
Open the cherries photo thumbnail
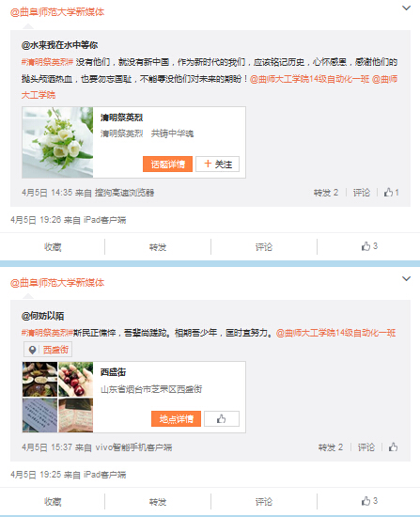click(x=76, y=379)
